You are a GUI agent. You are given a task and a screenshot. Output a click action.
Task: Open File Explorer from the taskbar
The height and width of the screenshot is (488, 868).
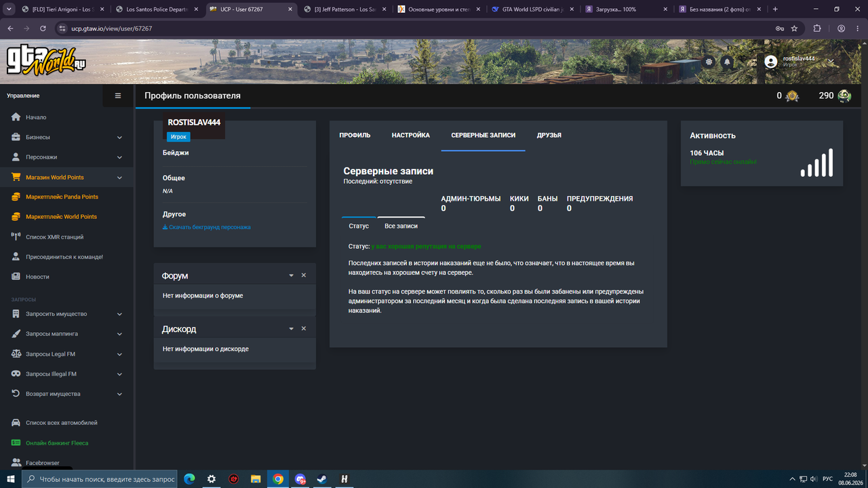[256, 479]
